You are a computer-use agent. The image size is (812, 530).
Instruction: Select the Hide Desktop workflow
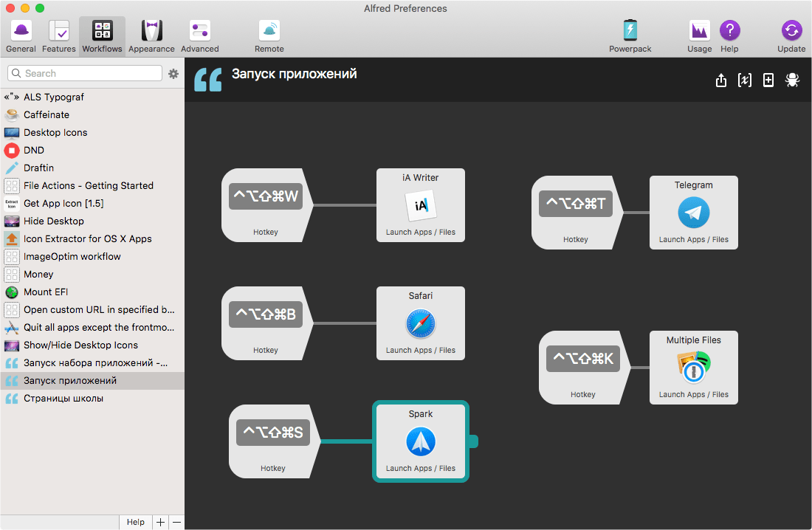[92, 221]
